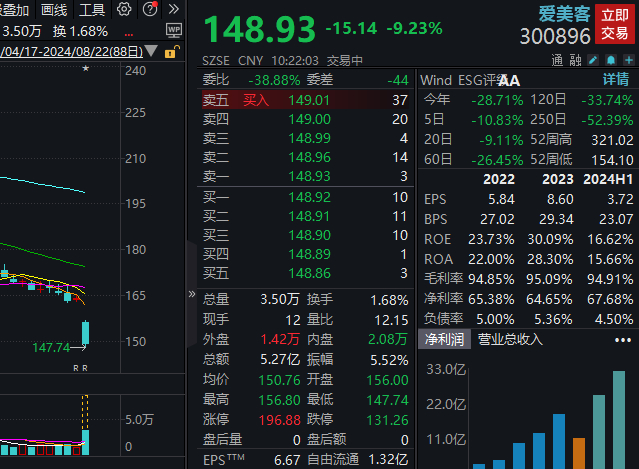Screen dimensions: 639x469
Task: Click the pencil edit icon
Action: pos(593,60)
